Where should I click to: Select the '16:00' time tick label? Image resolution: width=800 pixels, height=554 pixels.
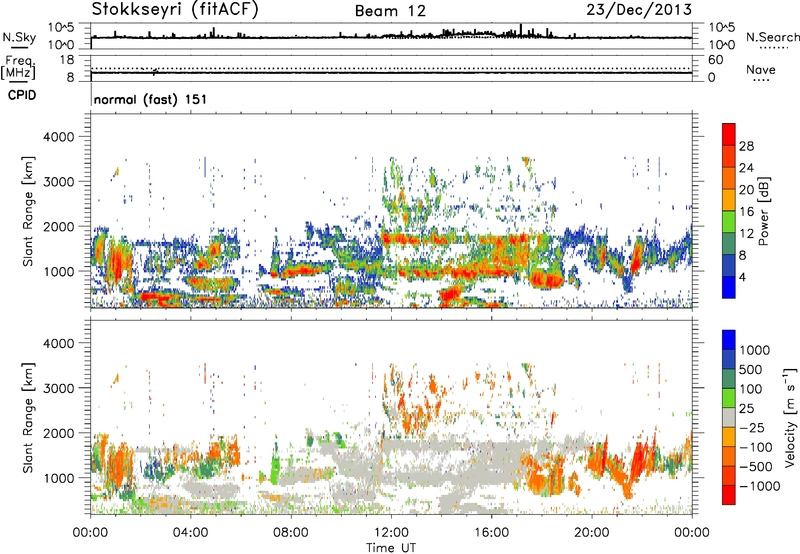pyautogui.click(x=491, y=533)
